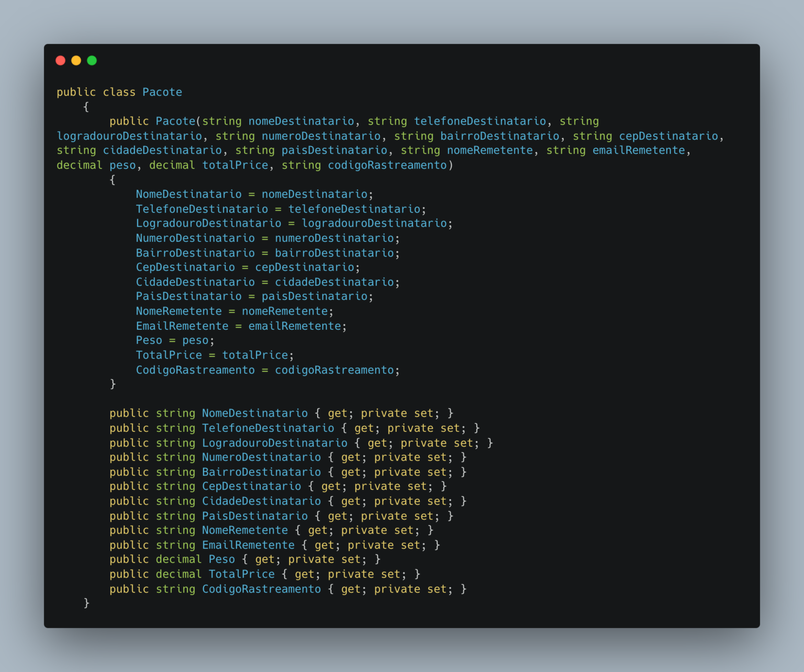Select the class name Pacote

coord(162,92)
